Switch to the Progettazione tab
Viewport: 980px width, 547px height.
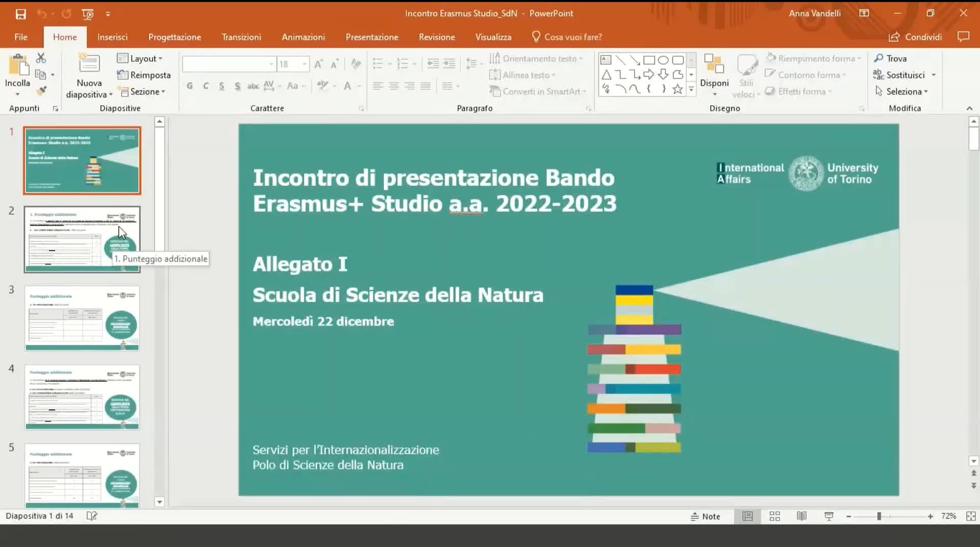[x=175, y=37]
